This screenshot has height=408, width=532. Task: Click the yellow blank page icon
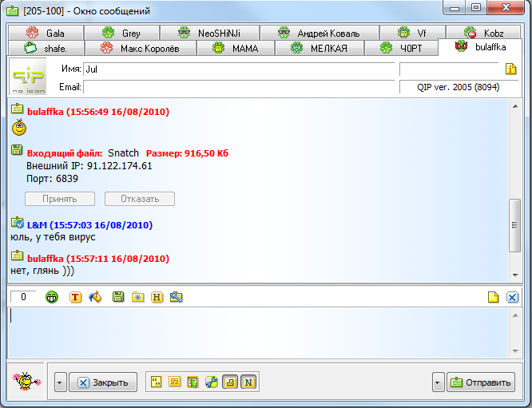coord(493,297)
